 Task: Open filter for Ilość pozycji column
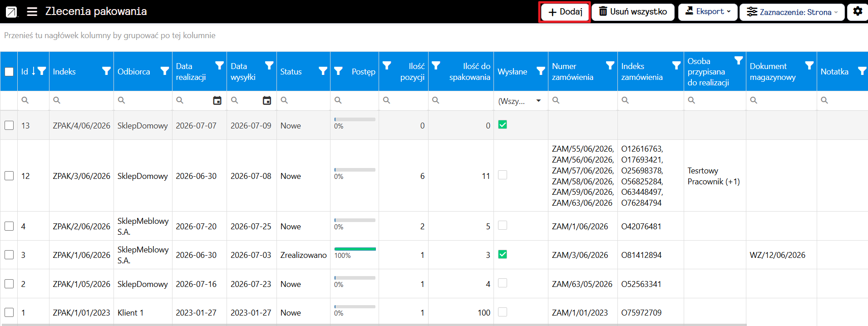(387, 66)
